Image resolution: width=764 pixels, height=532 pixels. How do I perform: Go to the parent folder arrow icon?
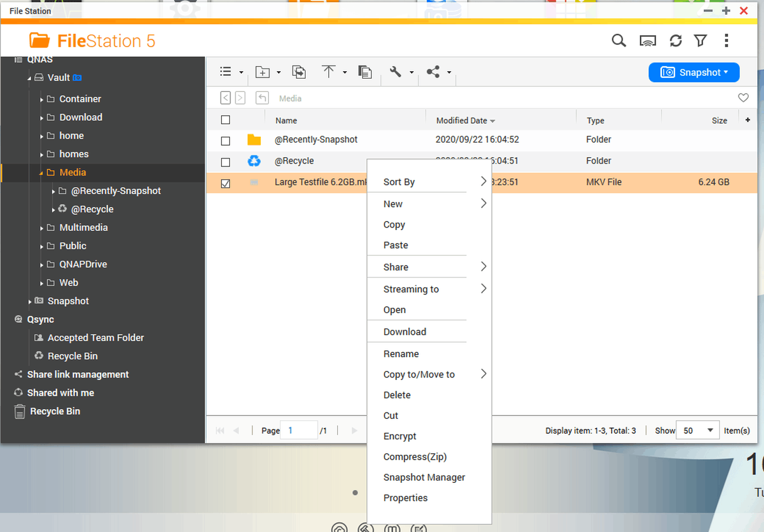(x=262, y=98)
